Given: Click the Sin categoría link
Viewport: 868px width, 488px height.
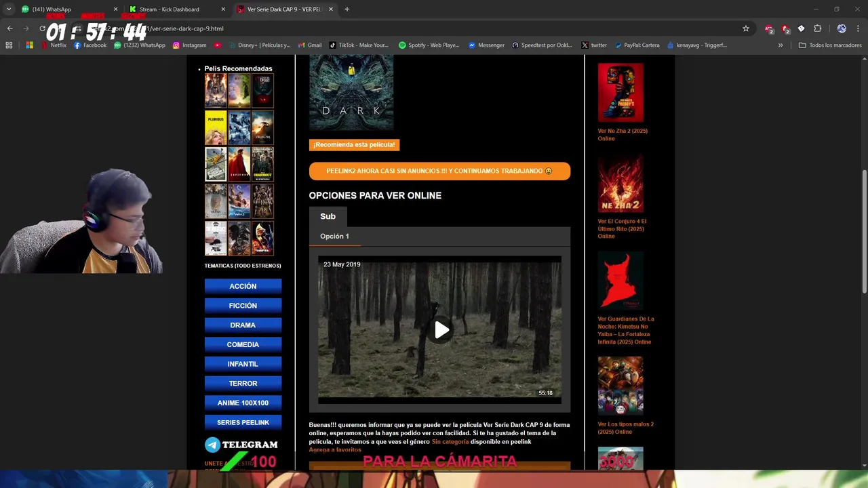Looking at the screenshot, I should (450, 441).
